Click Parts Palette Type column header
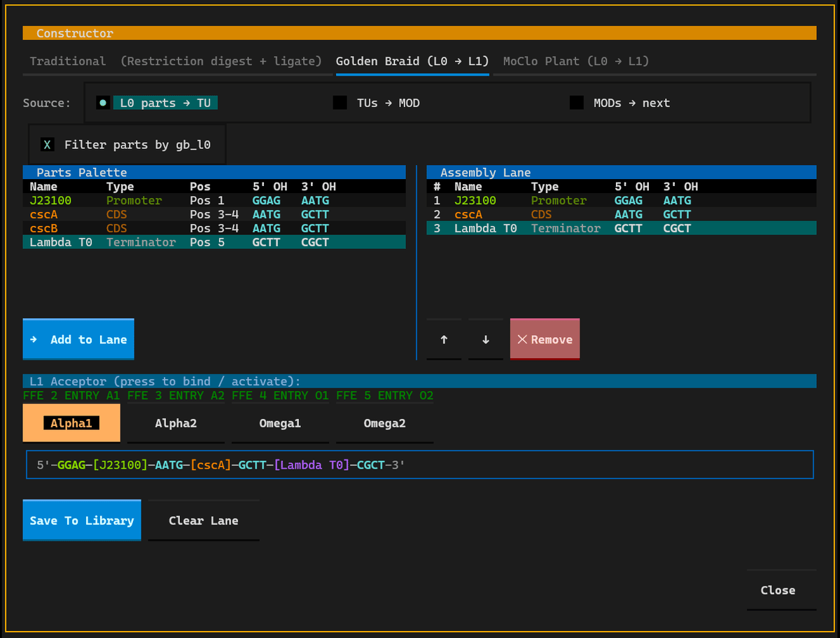 pyautogui.click(x=120, y=187)
